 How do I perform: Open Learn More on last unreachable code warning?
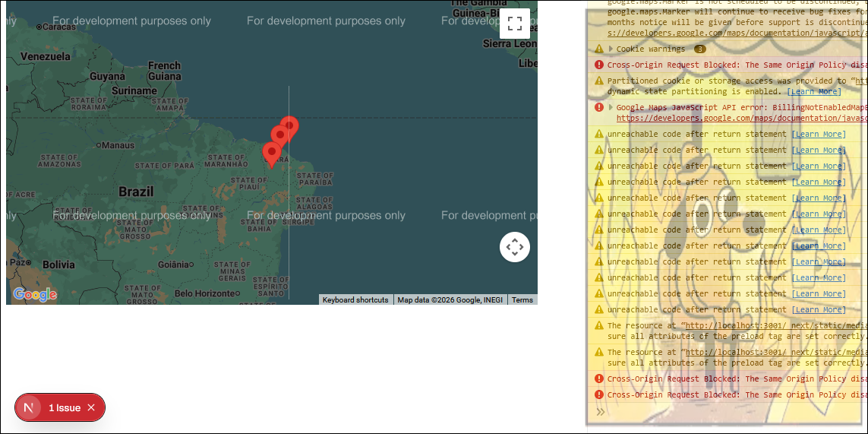click(x=818, y=309)
